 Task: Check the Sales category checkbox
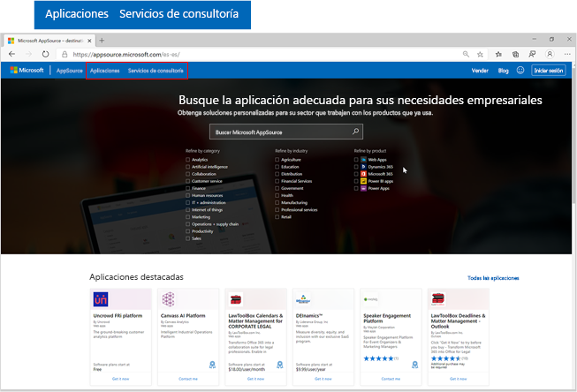pyautogui.click(x=187, y=238)
